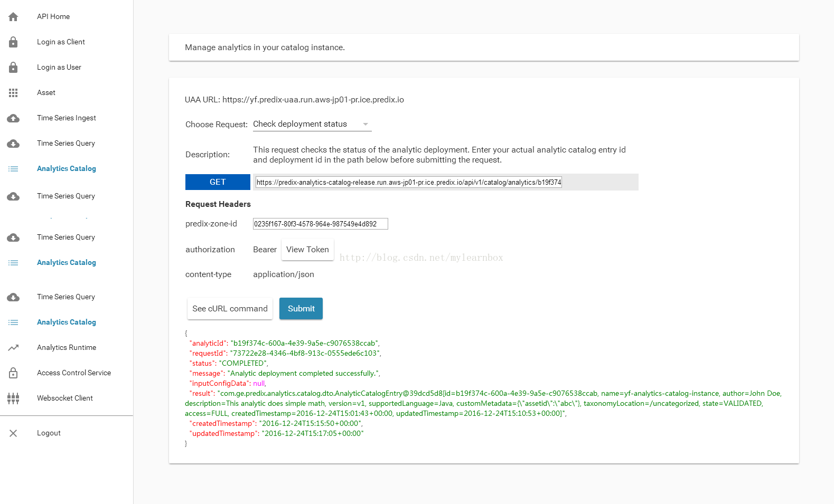Screen dimensions: 834x504
Task: Focus the analytics catalog request URL field
Action: pos(408,182)
